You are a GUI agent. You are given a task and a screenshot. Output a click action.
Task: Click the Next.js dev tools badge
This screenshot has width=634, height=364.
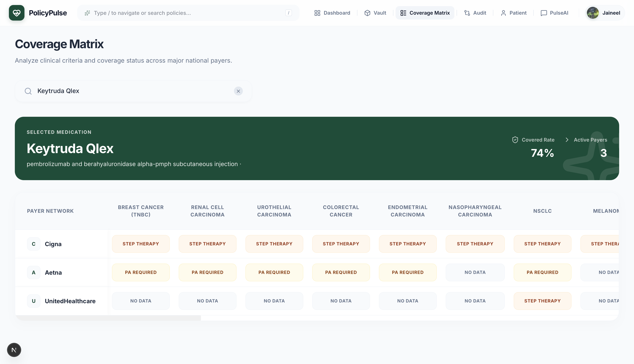pyautogui.click(x=14, y=350)
